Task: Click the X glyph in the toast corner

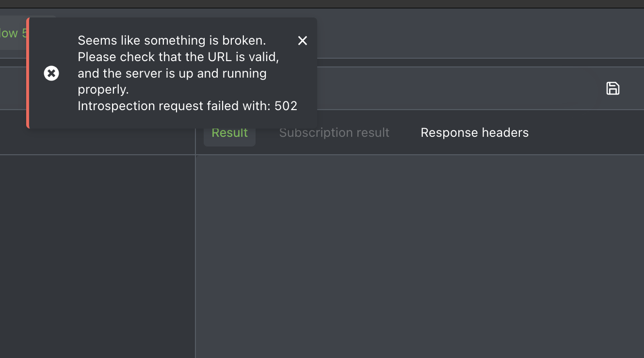Action: (x=303, y=41)
